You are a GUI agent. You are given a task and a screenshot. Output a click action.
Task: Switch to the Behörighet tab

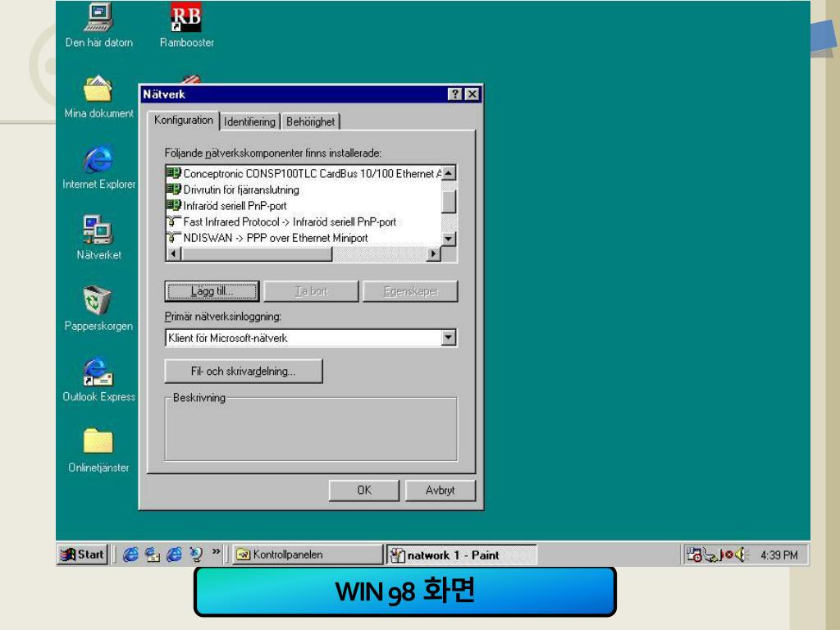[x=310, y=121]
